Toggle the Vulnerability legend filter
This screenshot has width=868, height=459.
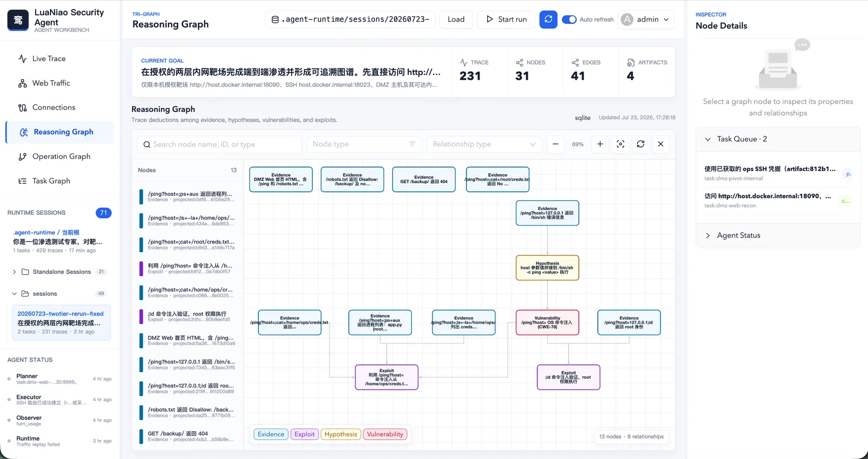point(385,434)
